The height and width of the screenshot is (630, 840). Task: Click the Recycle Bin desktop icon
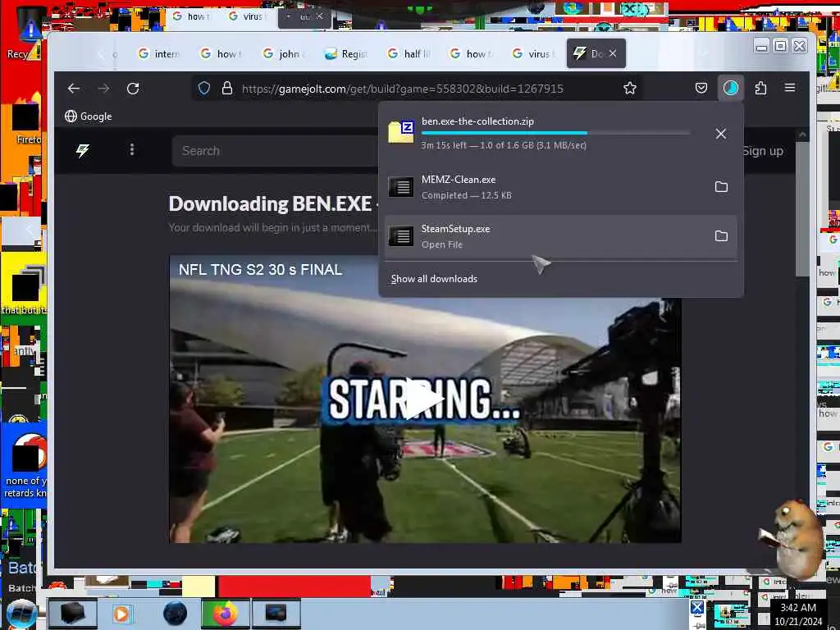tap(30, 32)
